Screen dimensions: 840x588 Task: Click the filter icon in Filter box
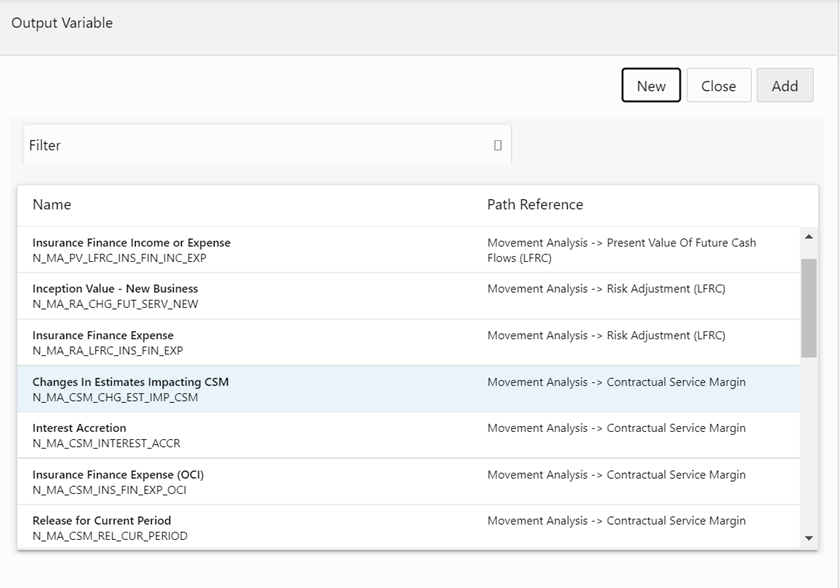tap(498, 145)
